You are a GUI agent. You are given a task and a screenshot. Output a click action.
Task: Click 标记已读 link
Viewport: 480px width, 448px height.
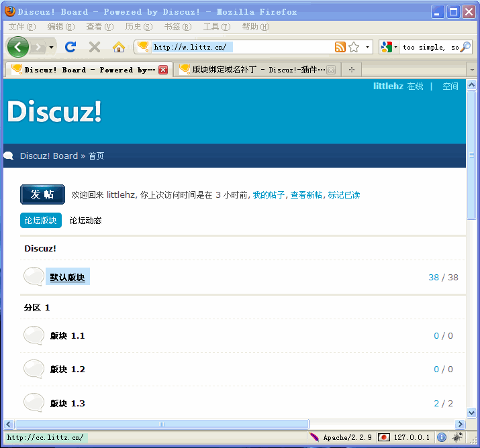[x=344, y=194]
